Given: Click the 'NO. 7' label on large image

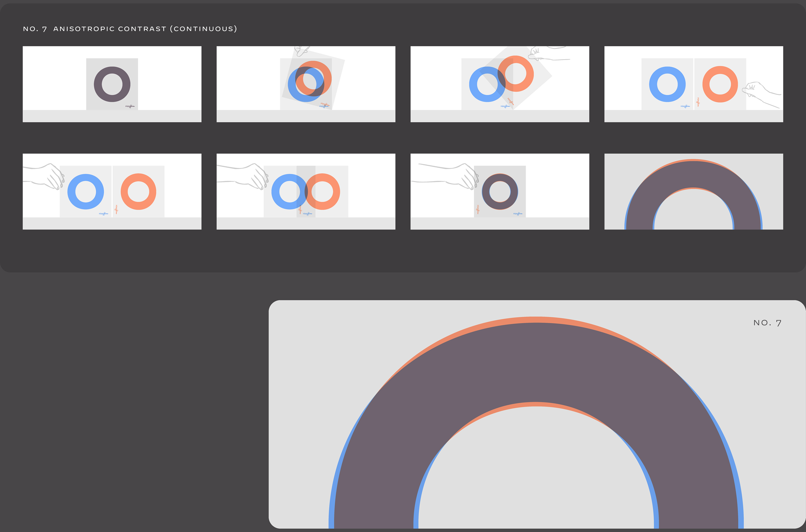Looking at the screenshot, I should [767, 323].
